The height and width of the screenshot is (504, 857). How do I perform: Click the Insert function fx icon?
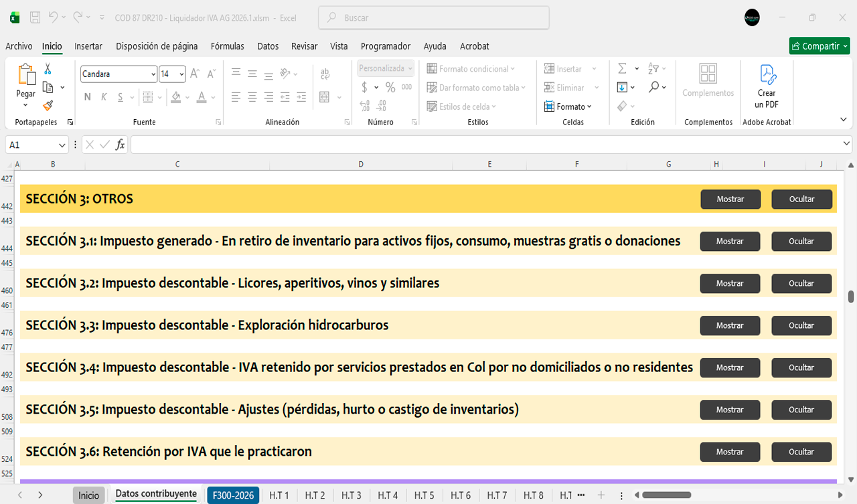click(x=120, y=145)
